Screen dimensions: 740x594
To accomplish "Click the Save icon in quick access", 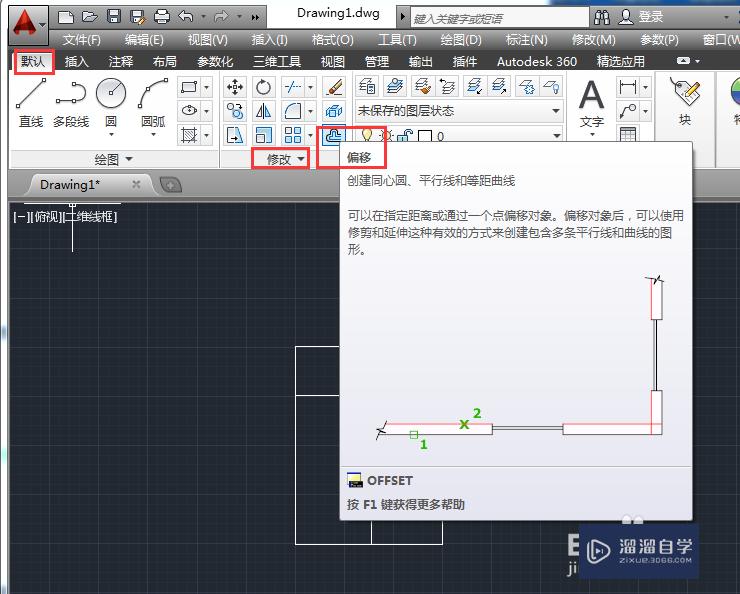I will tap(114, 17).
